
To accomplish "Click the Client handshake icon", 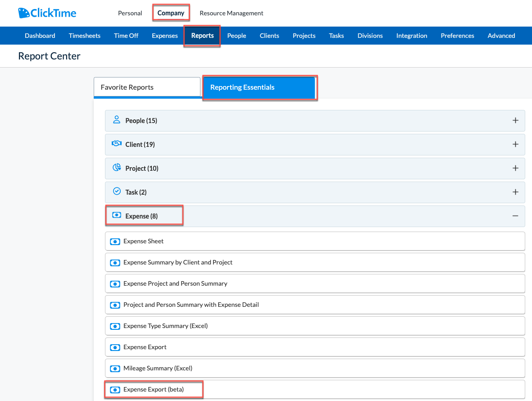I will pos(116,144).
